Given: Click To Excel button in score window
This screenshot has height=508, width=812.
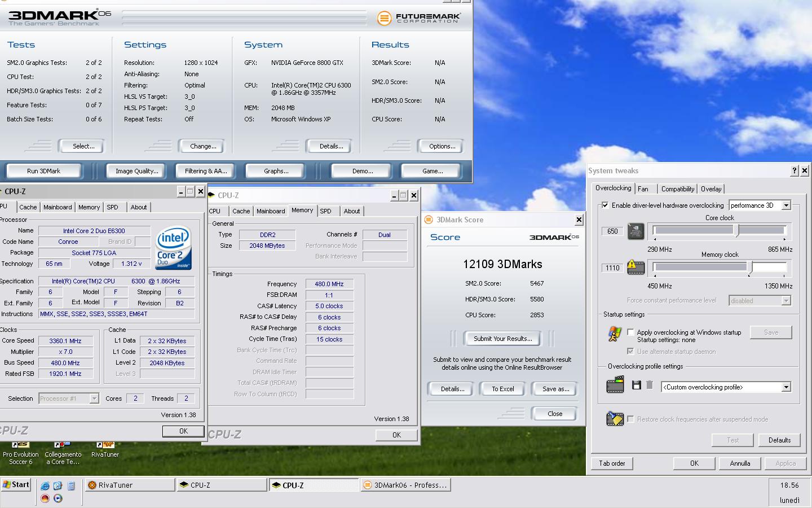Looking at the screenshot, I should (x=503, y=389).
